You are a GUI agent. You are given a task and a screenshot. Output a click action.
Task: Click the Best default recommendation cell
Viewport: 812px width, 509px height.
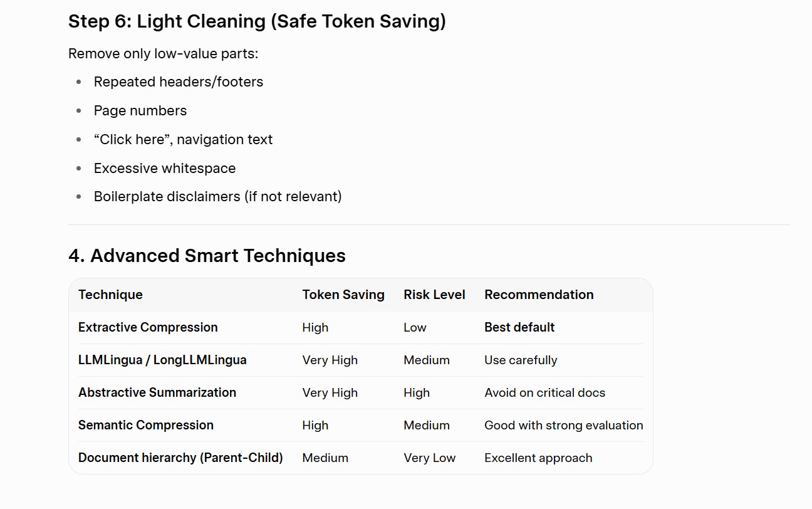519,327
